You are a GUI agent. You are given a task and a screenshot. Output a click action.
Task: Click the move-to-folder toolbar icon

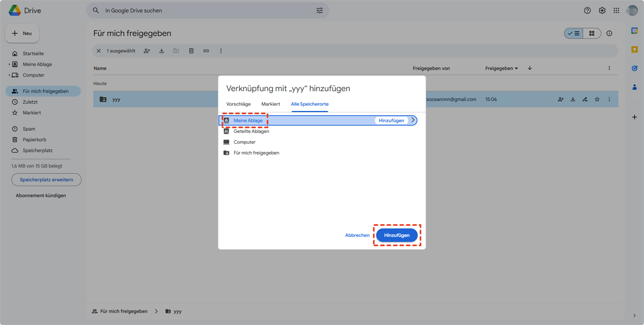point(176,51)
